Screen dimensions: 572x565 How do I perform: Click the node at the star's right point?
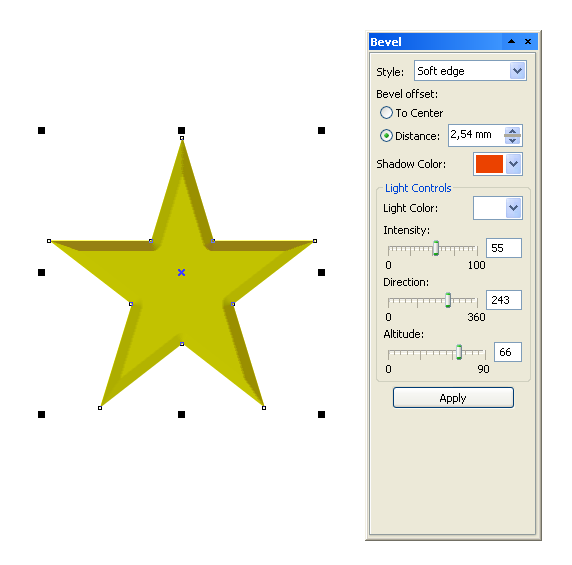[315, 241]
